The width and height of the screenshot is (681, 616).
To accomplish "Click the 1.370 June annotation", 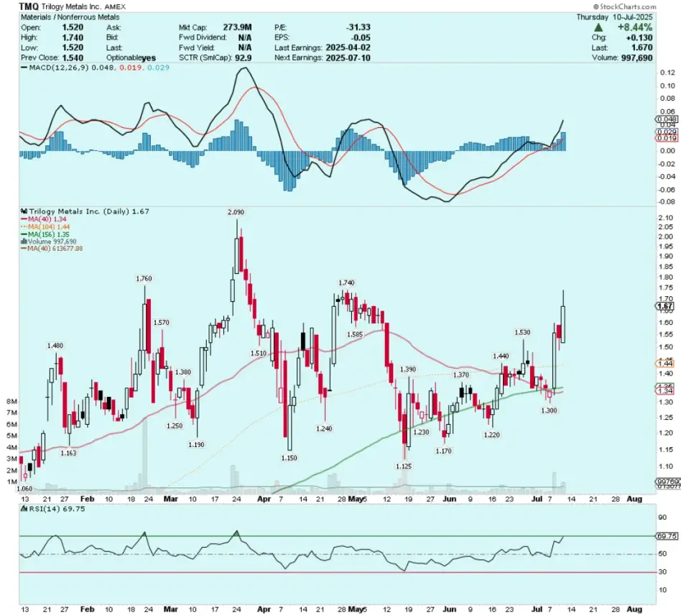I will tap(460, 374).
